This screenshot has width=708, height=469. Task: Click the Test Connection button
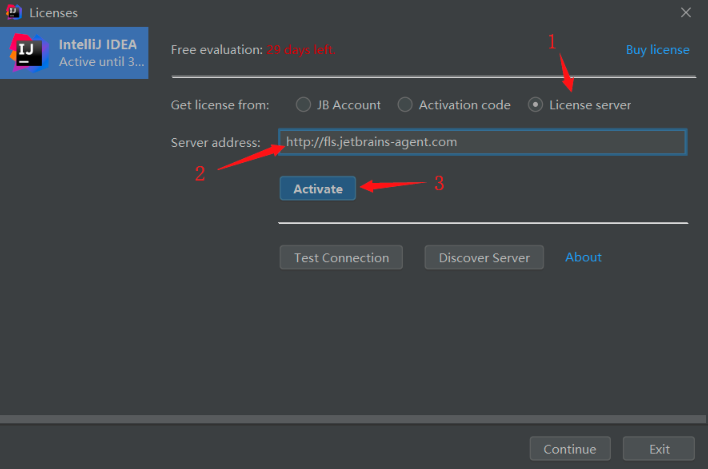(x=341, y=257)
